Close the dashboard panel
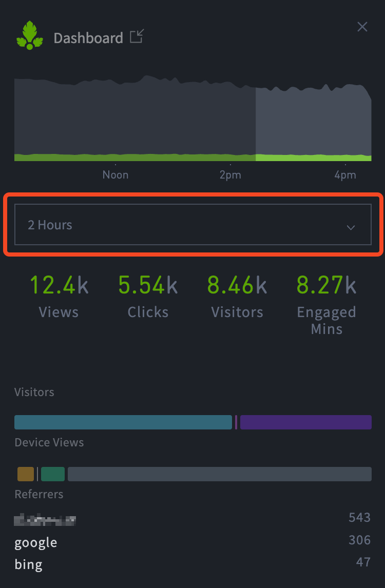The width and height of the screenshot is (385, 588). click(x=362, y=27)
